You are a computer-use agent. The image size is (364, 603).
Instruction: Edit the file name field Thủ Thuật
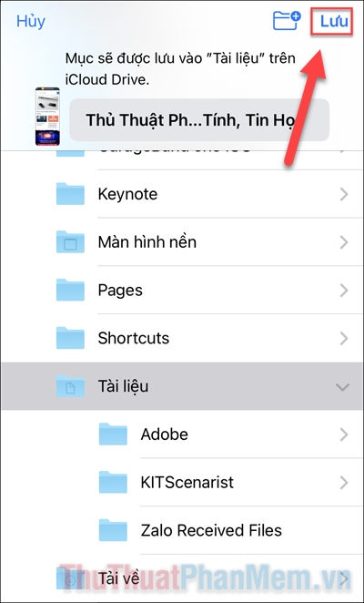tap(199, 120)
